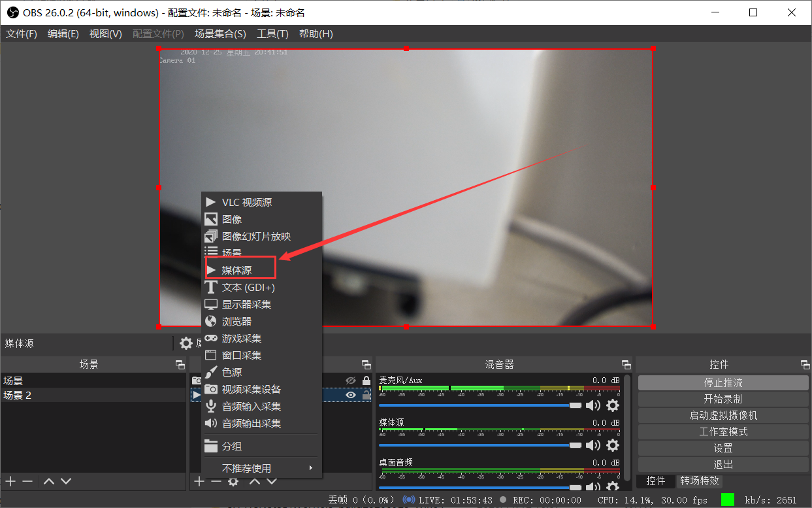Click the paintbrush icon for 色源
The height and width of the screenshot is (508, 812).
coord(210,373)
